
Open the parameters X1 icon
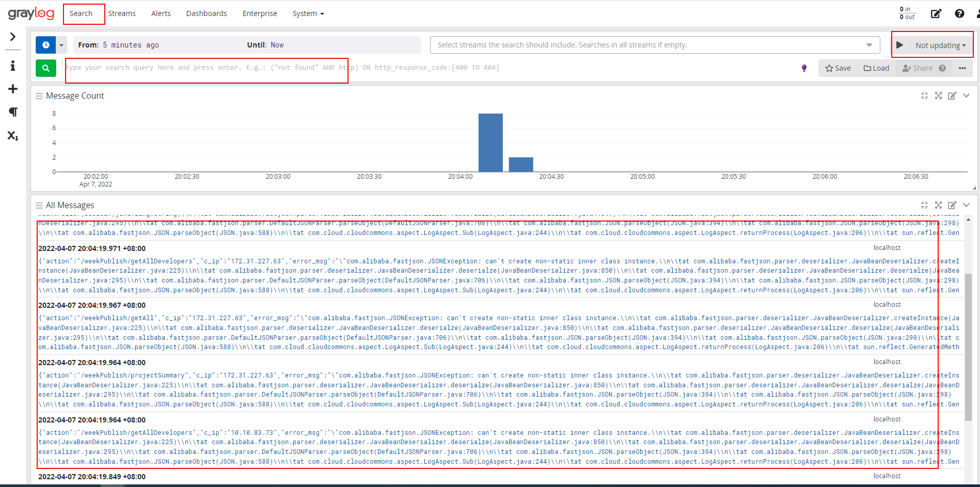pyautogui.click(x=13, y=135)
